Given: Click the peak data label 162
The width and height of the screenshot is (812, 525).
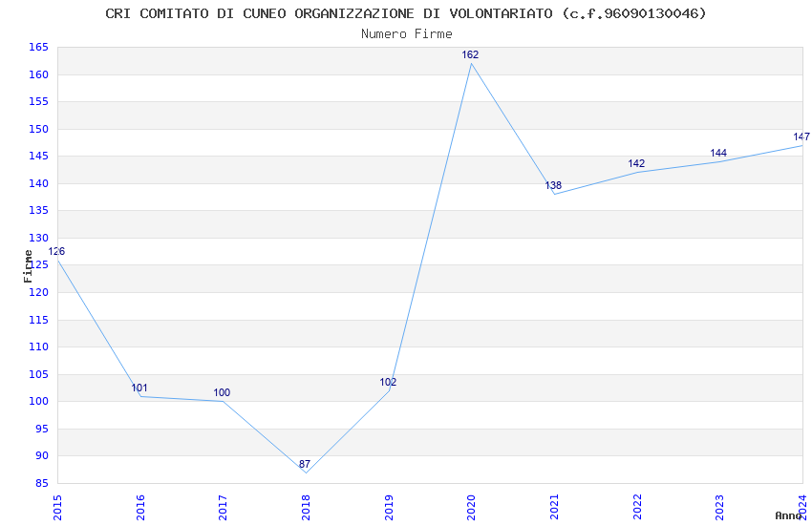Looking at the screenshot, I should click(470, 54).
